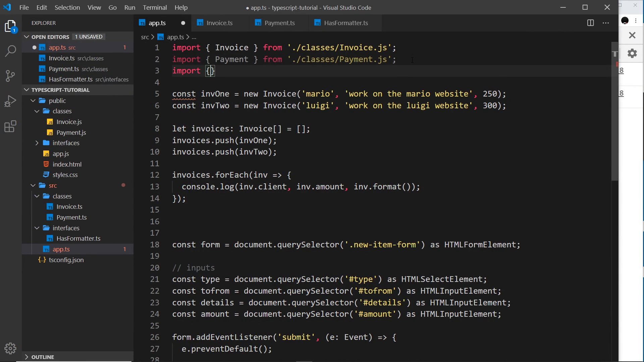Click gear icon in the right-side browser window
This screenshot has height=362, width=644.
pos(632,53)
